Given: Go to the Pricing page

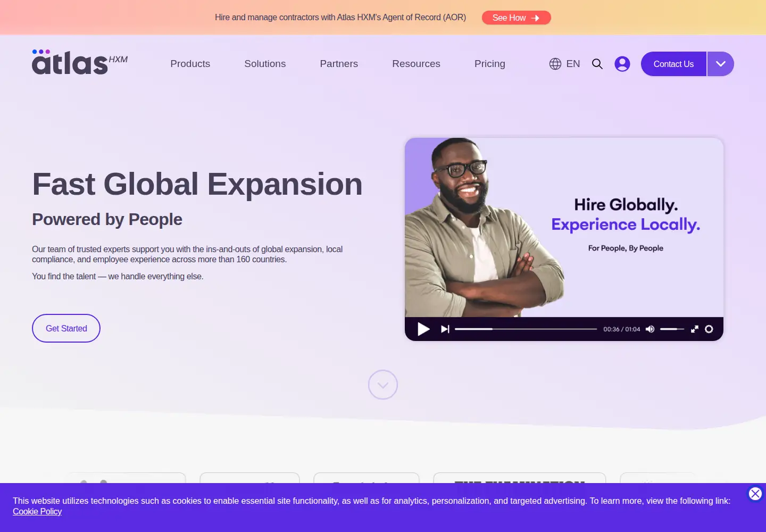Looking at the screenshot, I should 490,64.
